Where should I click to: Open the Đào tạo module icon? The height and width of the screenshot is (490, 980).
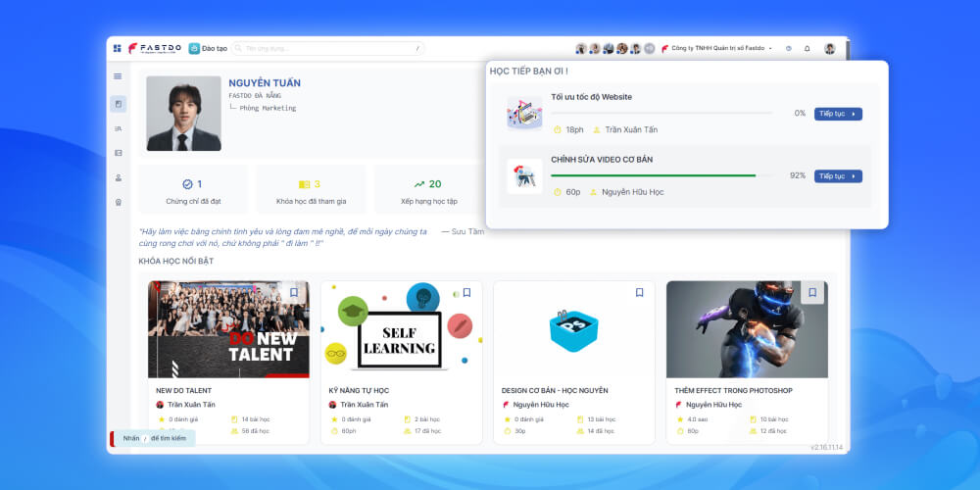pos(194,48)
